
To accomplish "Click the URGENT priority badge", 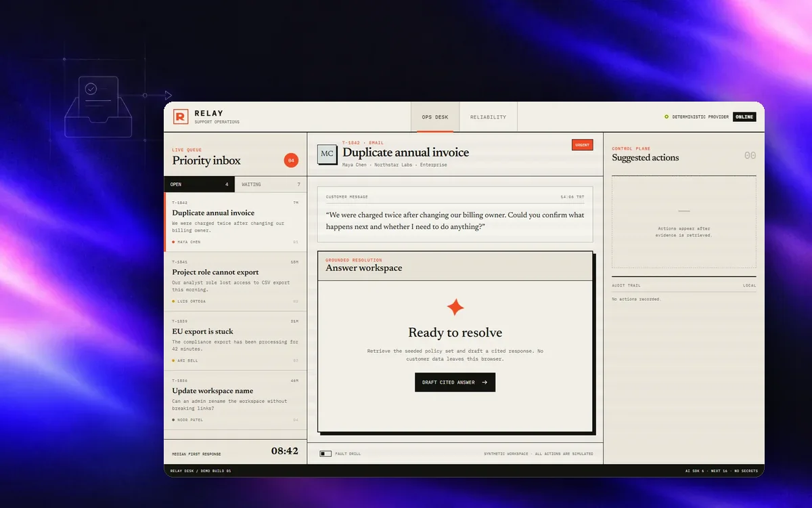I will tap(582, 144).
